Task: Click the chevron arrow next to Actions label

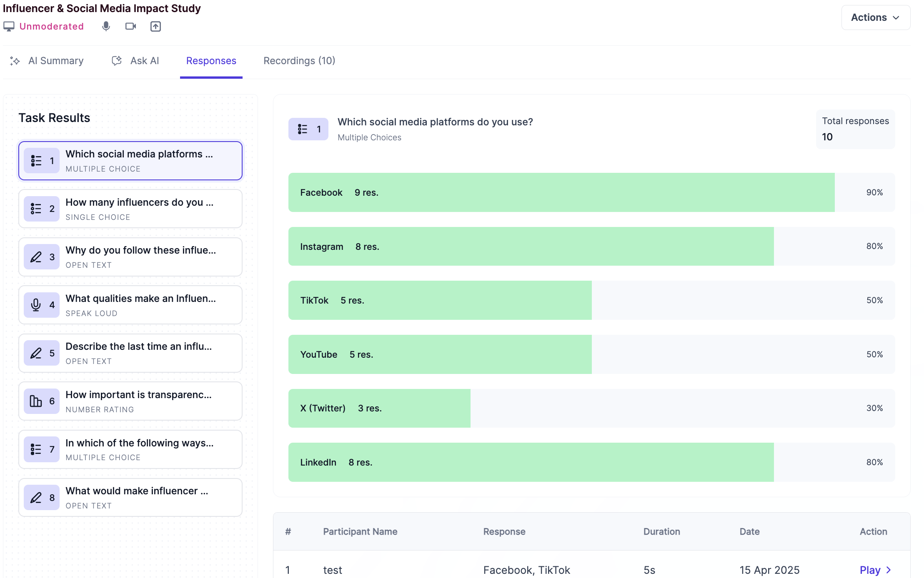Action: coord(897,18)
